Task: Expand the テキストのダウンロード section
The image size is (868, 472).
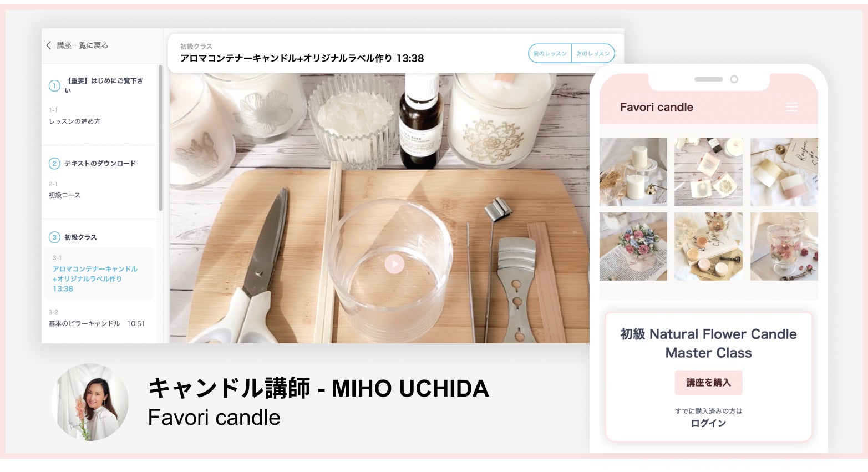Action: point(100,163)
